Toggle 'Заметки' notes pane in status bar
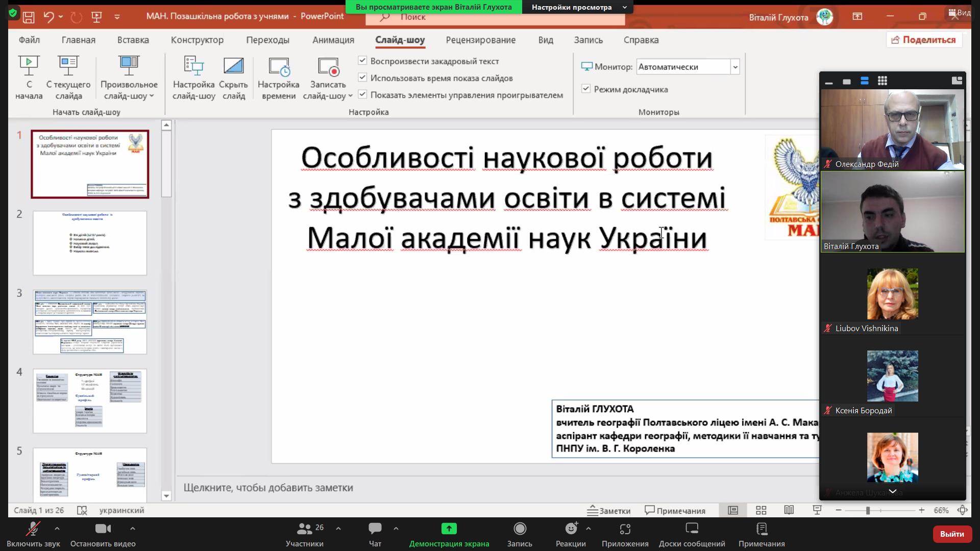The width and height of the screenshot is (980, 551). (609, 510)
